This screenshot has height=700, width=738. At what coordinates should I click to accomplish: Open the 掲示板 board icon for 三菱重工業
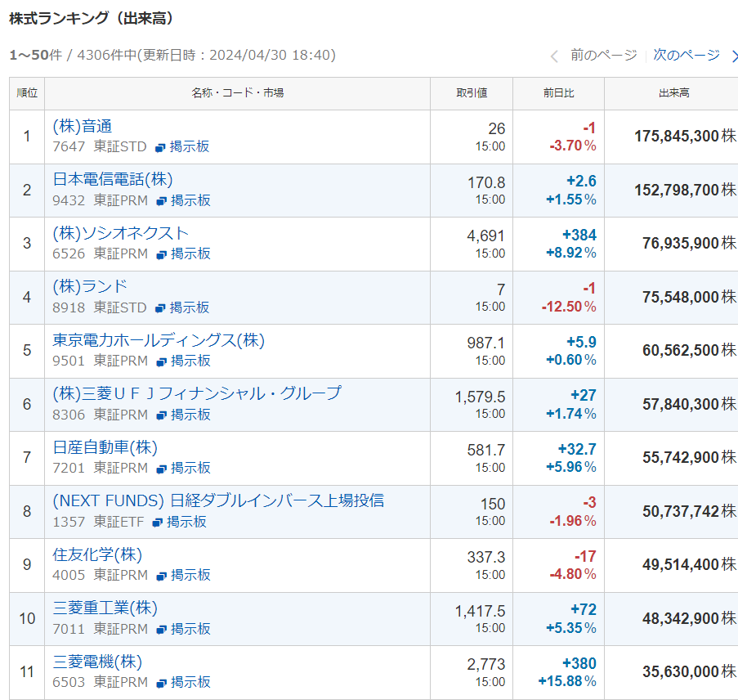click(x=162, y=630)
